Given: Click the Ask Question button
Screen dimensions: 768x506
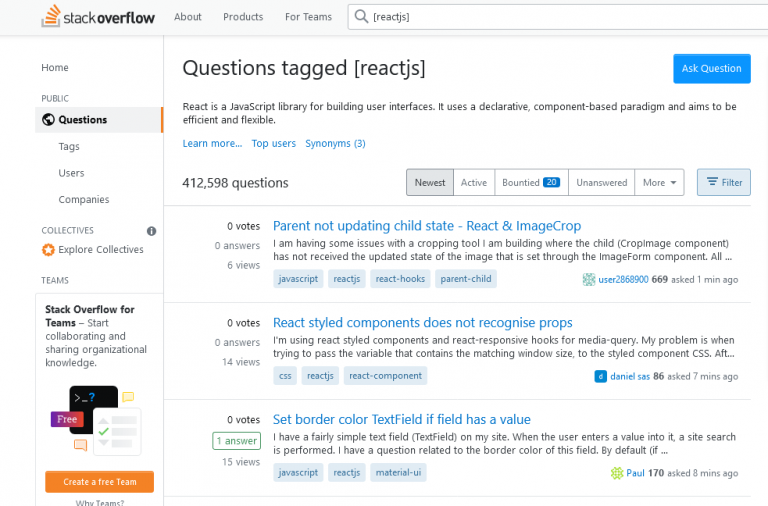Looking at the screenshot, I should coord(712,69).
